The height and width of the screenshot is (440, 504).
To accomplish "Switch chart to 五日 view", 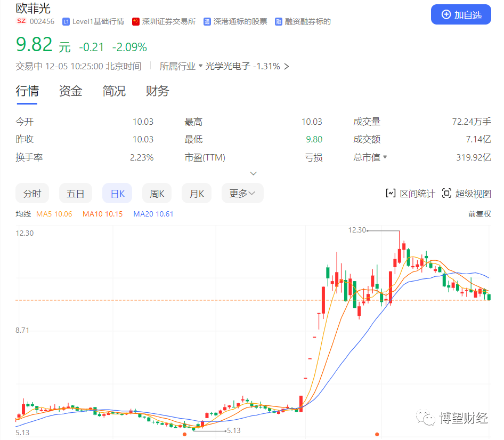I will coord(75,194).
